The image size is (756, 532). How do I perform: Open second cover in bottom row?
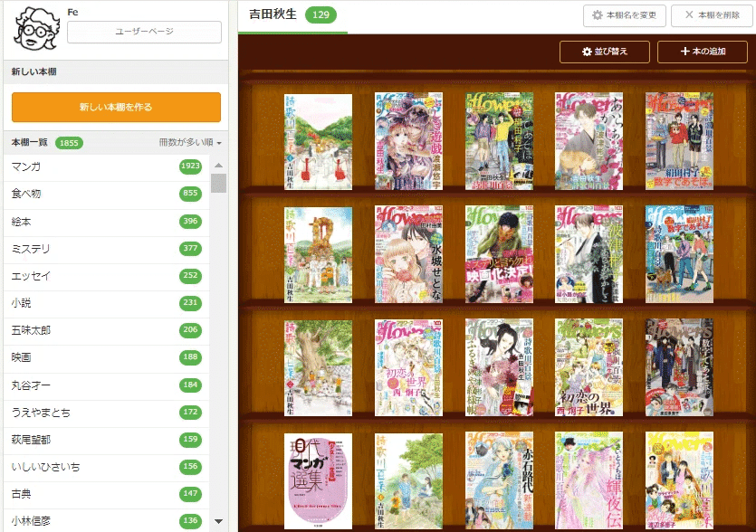[408, 481]
